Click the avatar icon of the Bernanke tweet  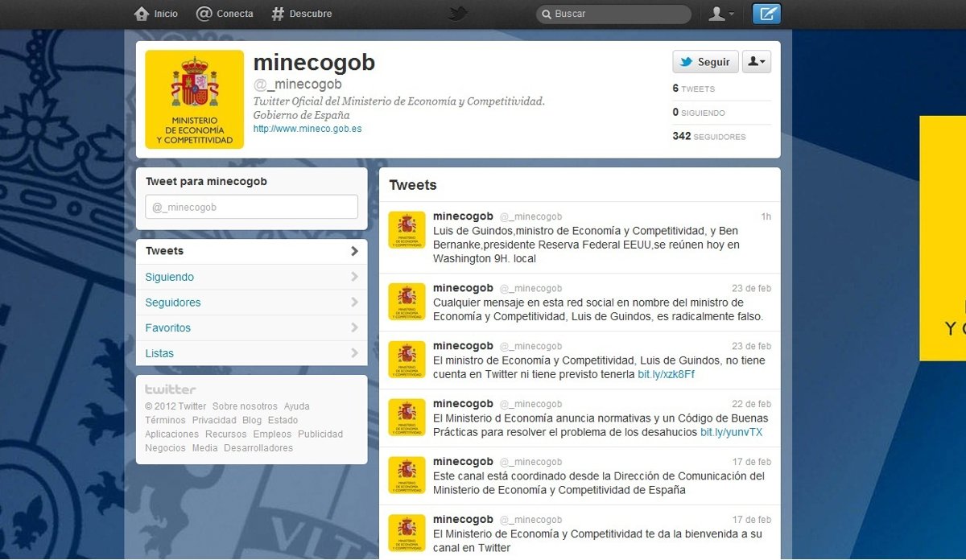pos(407,230)
